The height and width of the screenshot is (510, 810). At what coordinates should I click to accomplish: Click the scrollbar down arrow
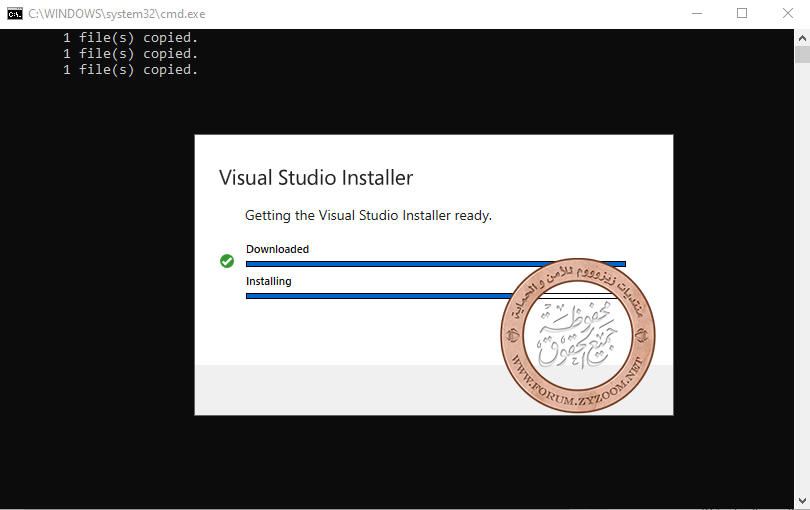coord(802,500)
